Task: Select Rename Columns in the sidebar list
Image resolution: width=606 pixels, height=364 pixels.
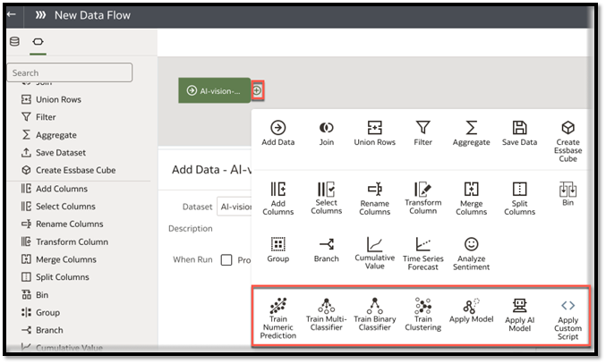Action: tap(63, 224)
